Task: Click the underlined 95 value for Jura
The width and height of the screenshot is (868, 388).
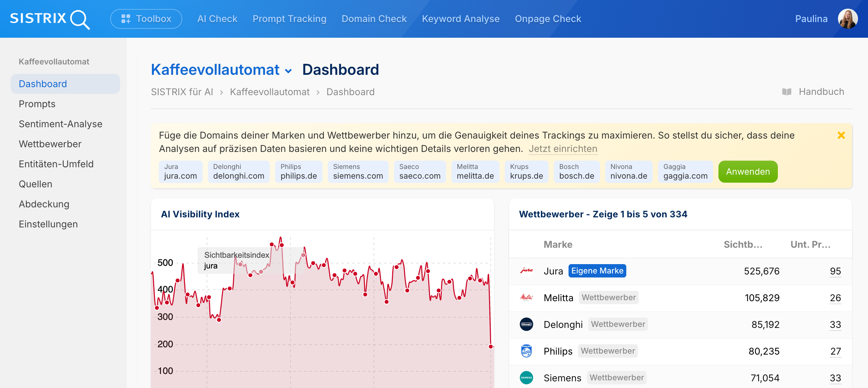Action: (835, 271)
